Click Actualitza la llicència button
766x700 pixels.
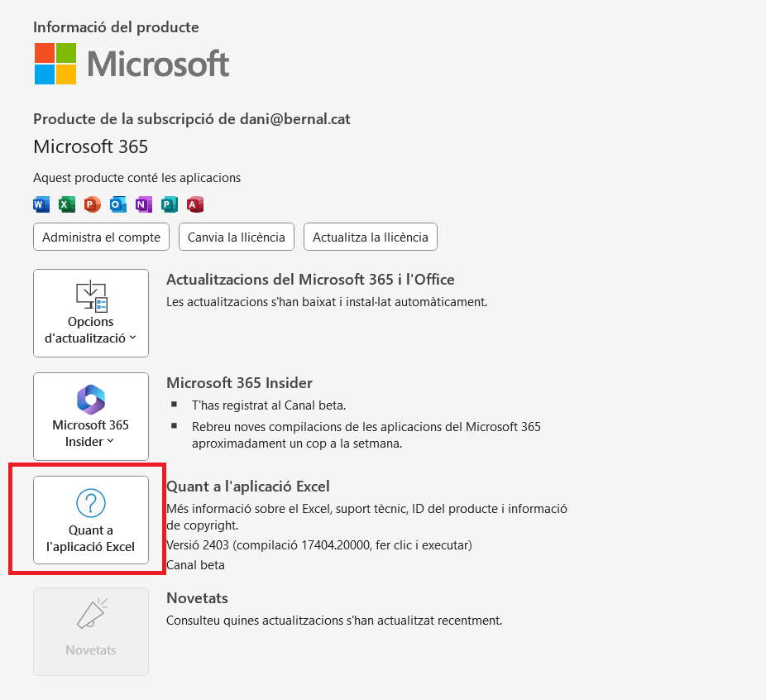[x=371, y=237]
